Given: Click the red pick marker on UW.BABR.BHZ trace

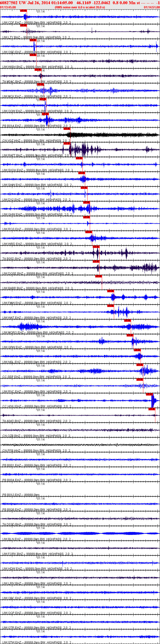Looking at the screenshot, I should [99, 276].
